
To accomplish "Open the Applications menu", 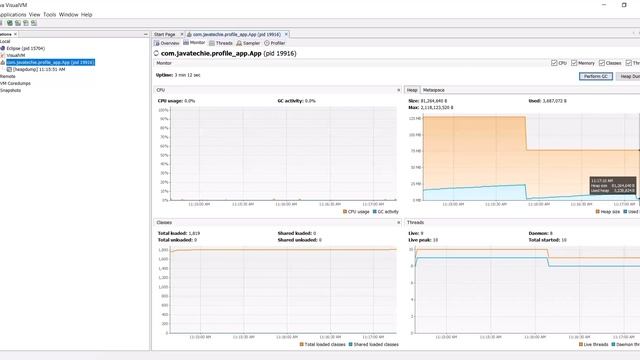I will coord(13,15).
